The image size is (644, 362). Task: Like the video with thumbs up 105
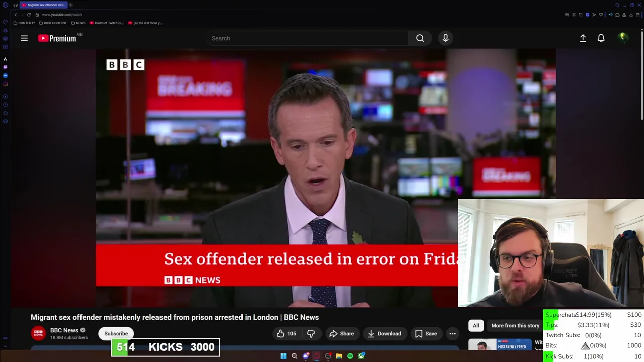click(286, 333)
